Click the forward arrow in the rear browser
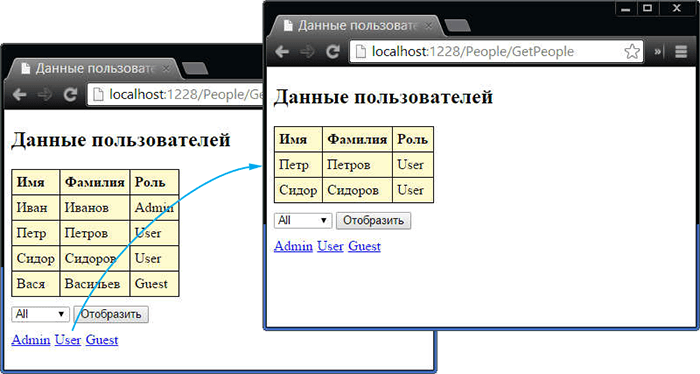This screenshot has height=374, width=700. [45, 95]
